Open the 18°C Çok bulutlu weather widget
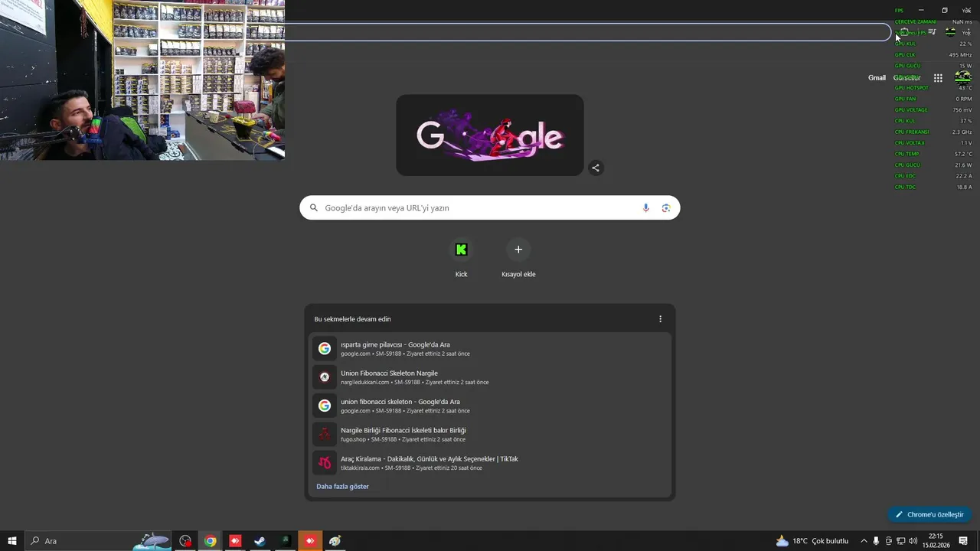 (x=812, y=541)
